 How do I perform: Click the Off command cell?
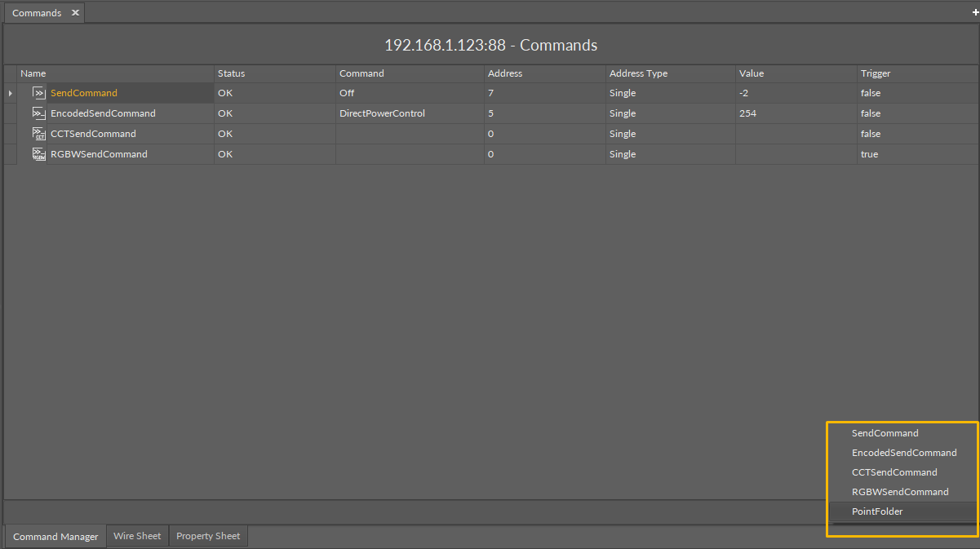point(410,93)
